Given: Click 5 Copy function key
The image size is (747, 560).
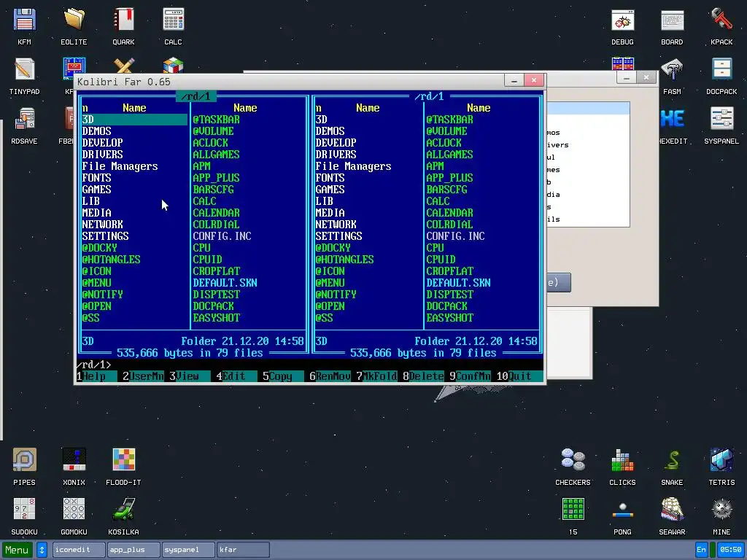Looking at the screenshot, I should [x=283, y=376].
